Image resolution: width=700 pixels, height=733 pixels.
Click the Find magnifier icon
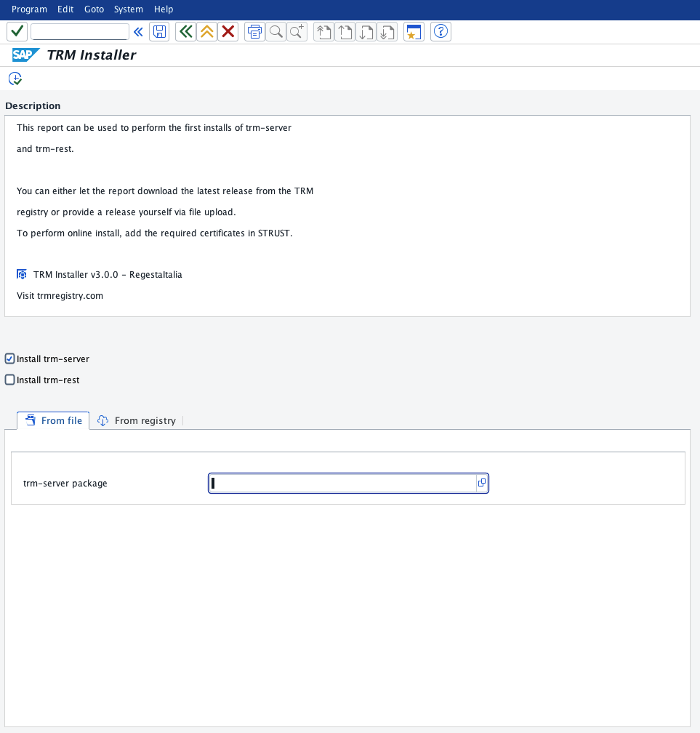[x=276, y=32]
